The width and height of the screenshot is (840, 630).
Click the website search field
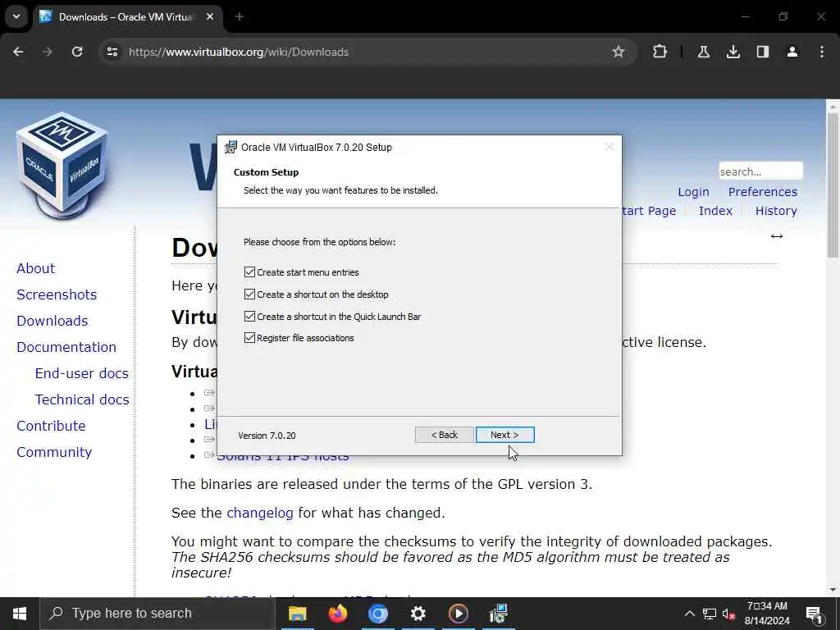760,171
